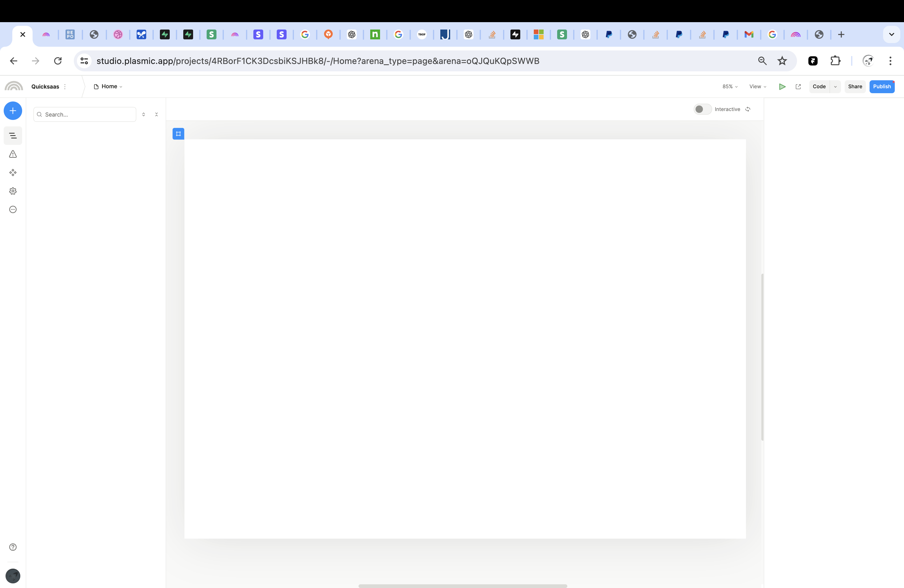Open the more options ellipsis icon
The width and height of the screenshot is (904, 588).
tap(13, 209)
